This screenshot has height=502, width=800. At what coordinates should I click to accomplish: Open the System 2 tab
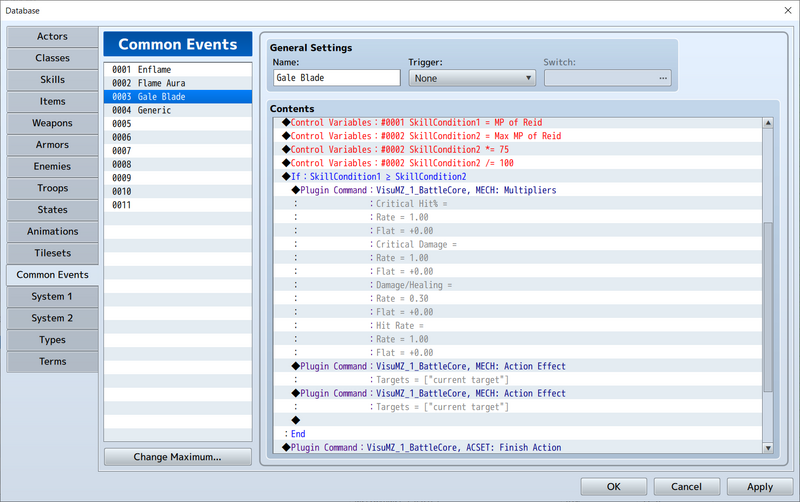coord(52,318)
